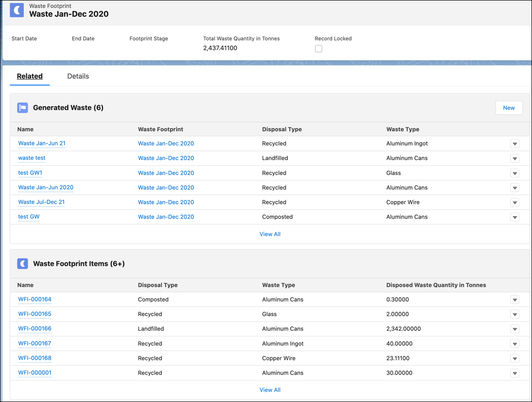The image size is (532, 402).
Task: Click the Start Date field label
Action: tap(24, 39)
